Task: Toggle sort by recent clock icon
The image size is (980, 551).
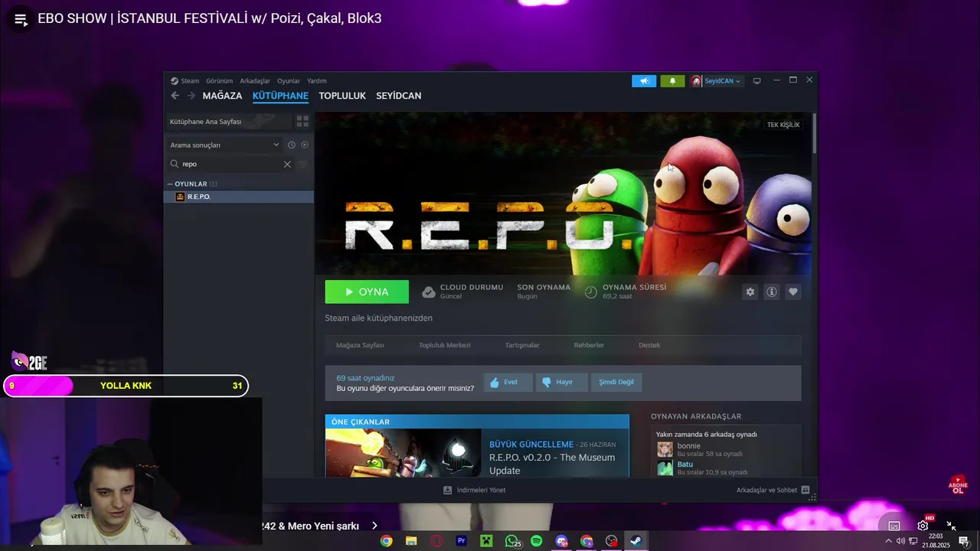Action: [x=292, y=145]
